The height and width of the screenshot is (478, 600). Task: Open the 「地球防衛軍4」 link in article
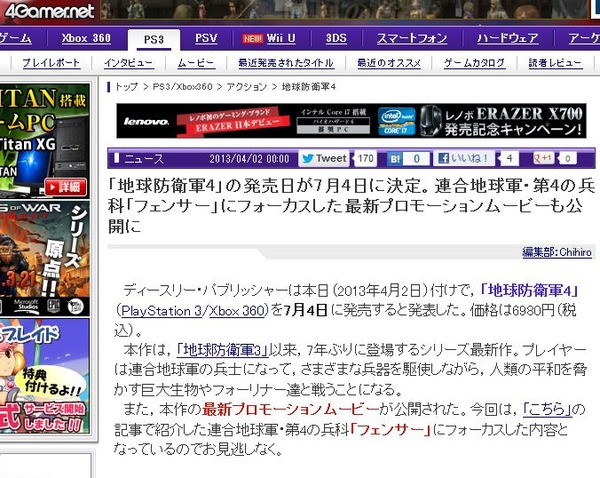pos(529,290)
